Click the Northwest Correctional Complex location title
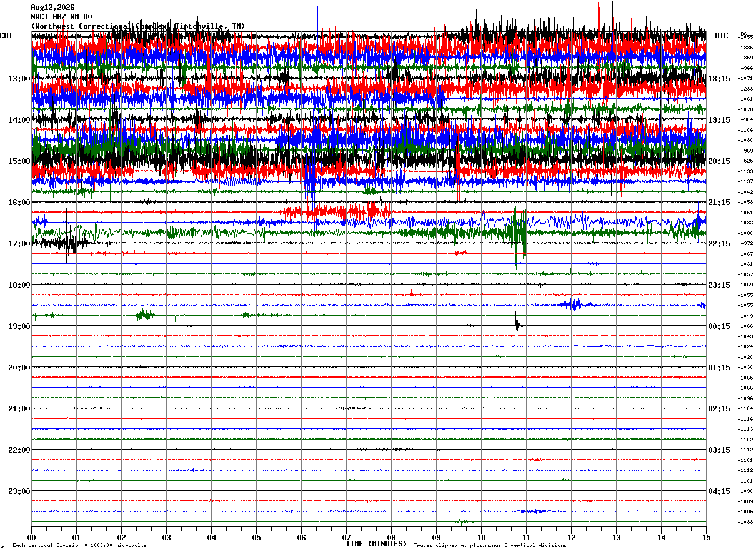The width and height of the screenshot is (756, 554). coord(138,26)
